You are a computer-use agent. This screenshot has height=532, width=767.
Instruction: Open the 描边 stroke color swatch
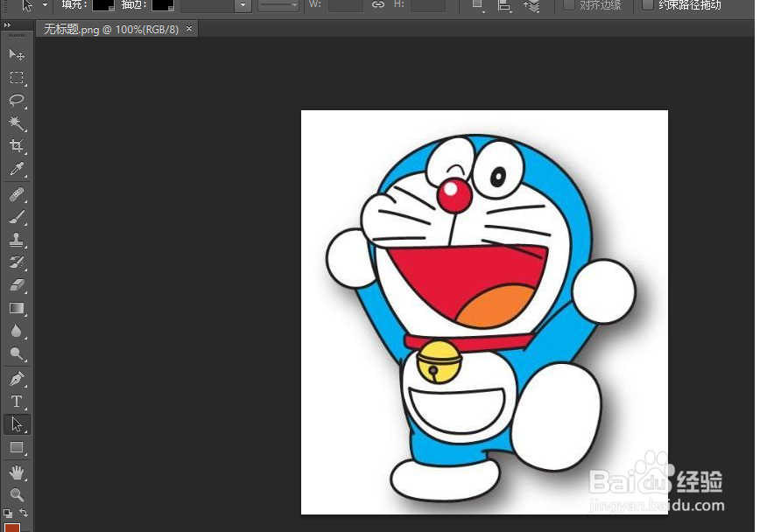point(163,5)
